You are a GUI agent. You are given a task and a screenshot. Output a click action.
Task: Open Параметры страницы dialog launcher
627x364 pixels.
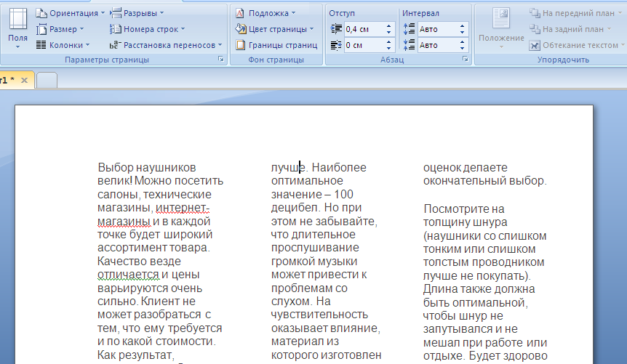tap(221, 59)
